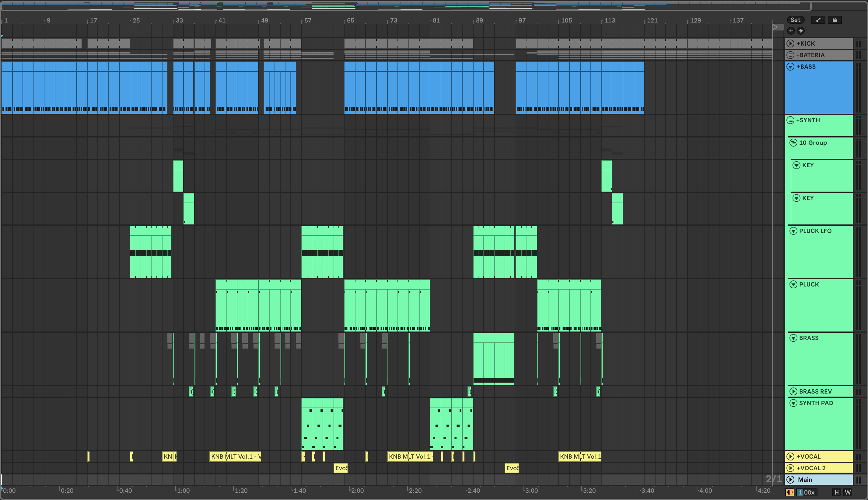Click the Set locator button

tap(796, 20)
